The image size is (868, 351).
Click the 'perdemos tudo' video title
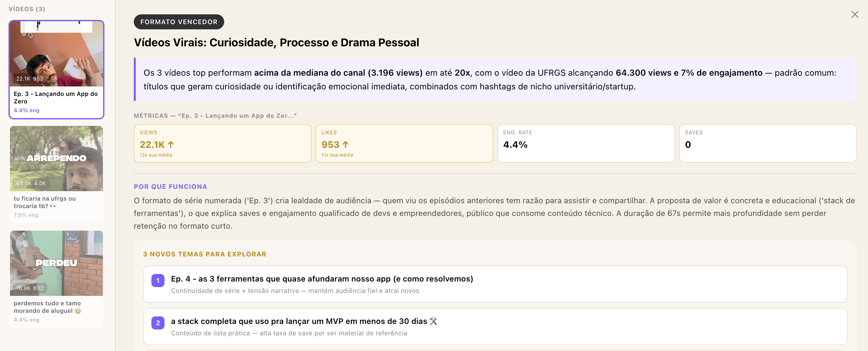(47, 307)
